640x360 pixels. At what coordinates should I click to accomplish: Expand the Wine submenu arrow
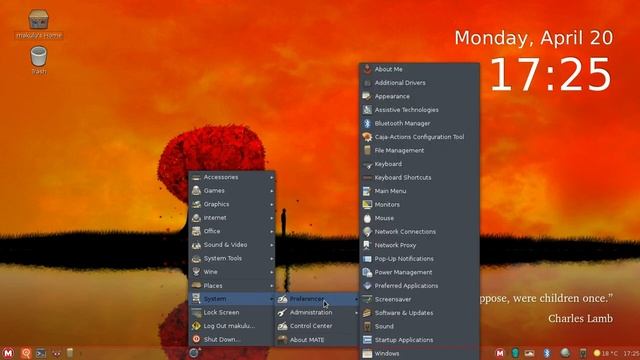click(271, 272)
